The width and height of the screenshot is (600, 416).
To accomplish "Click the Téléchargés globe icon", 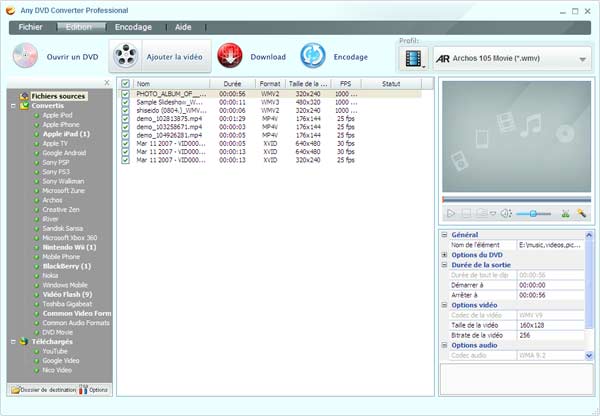I will 24,341.
